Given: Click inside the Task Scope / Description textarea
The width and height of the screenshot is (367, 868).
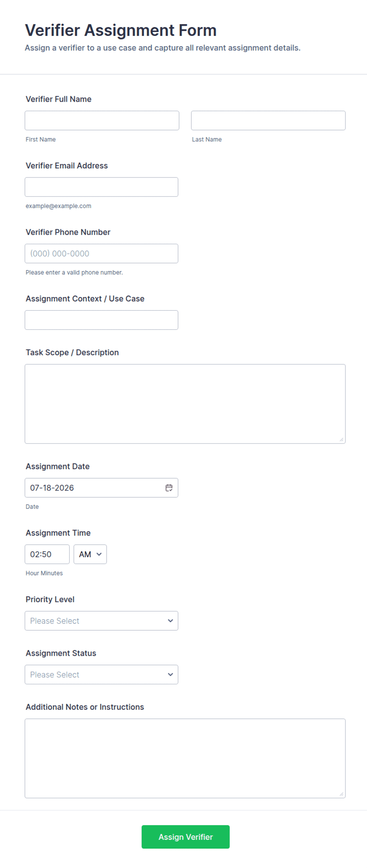Looking at the screenshot, I should 185,404.
